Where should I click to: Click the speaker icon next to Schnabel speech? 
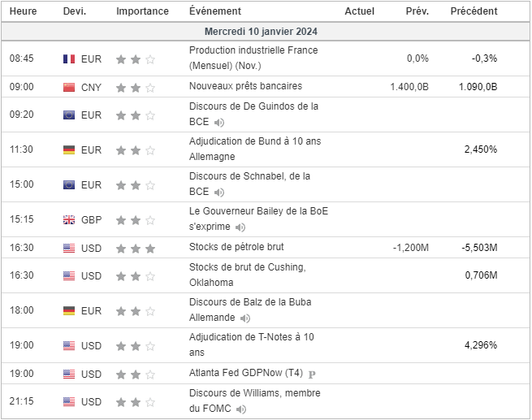coord(219,193)
